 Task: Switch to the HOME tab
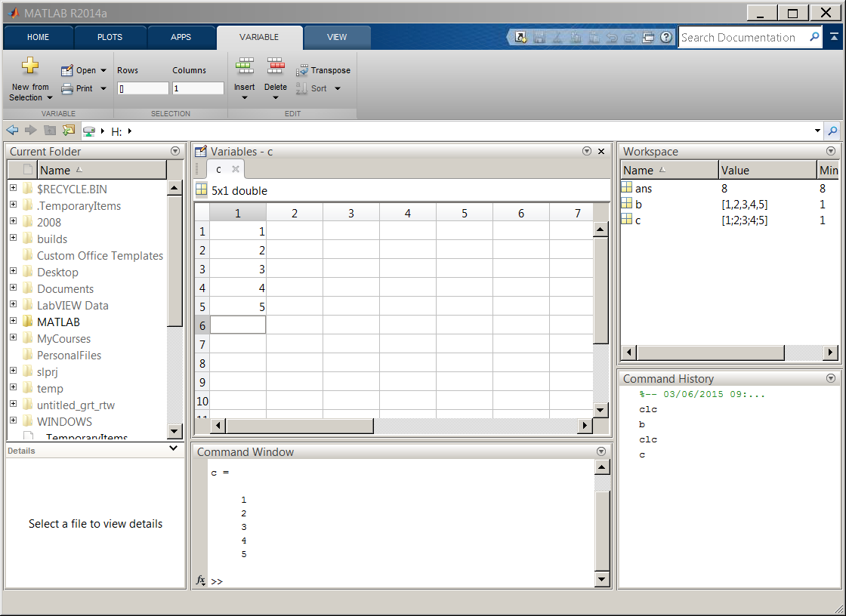tap(38, 37)
